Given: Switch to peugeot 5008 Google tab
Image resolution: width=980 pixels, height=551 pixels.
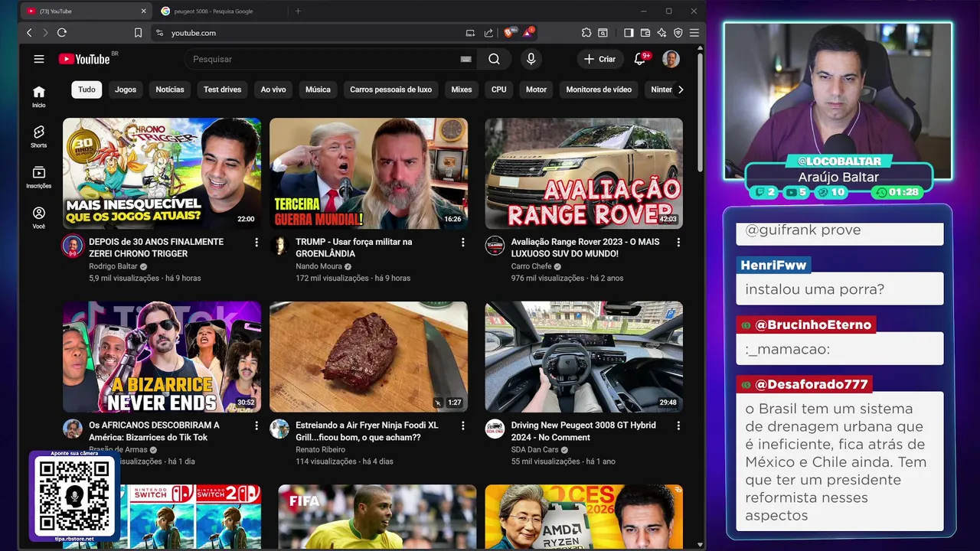Looking at the screenshot, I should point(220,11).
